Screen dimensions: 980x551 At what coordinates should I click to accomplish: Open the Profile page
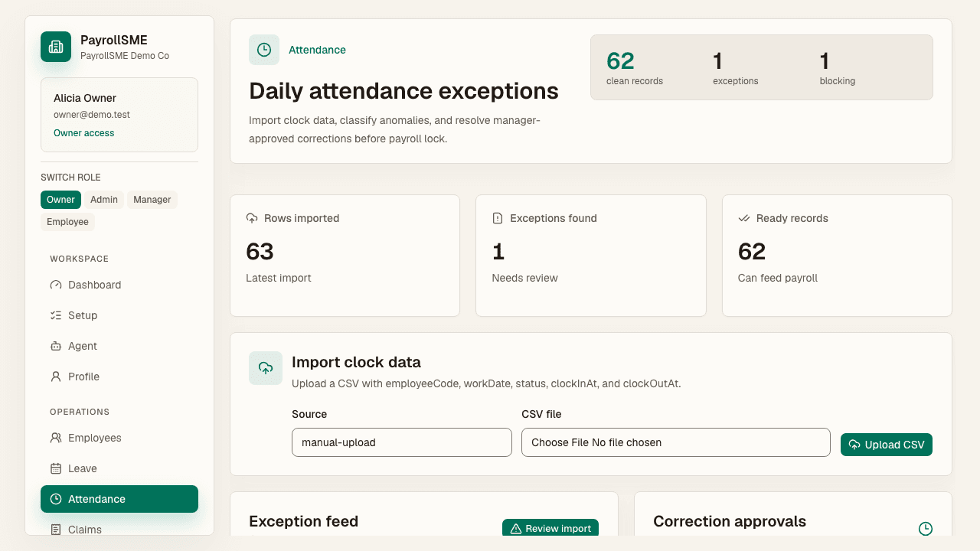[119, 377]
